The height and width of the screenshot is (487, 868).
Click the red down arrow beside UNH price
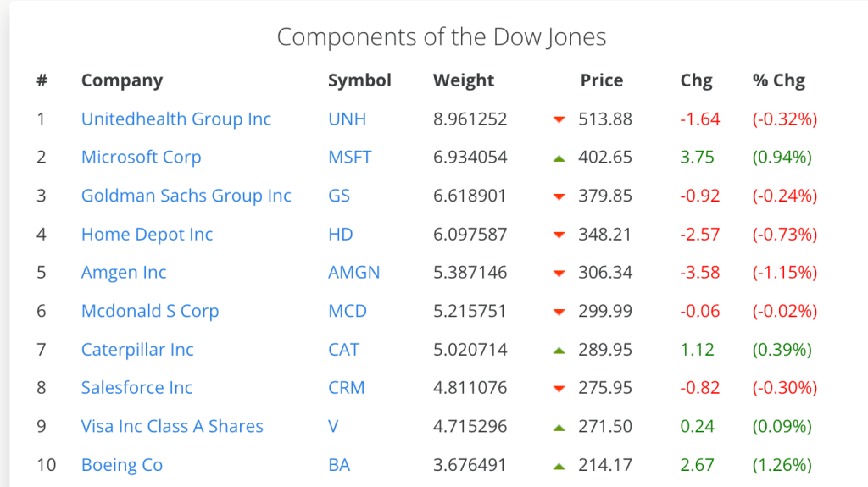tap(559, 119)
